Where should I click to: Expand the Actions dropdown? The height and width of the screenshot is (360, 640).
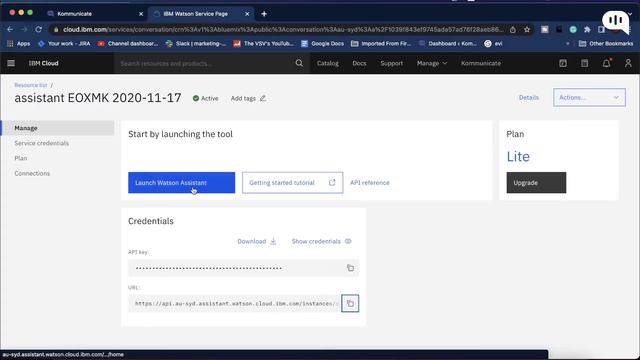click(x=589, y=98)
